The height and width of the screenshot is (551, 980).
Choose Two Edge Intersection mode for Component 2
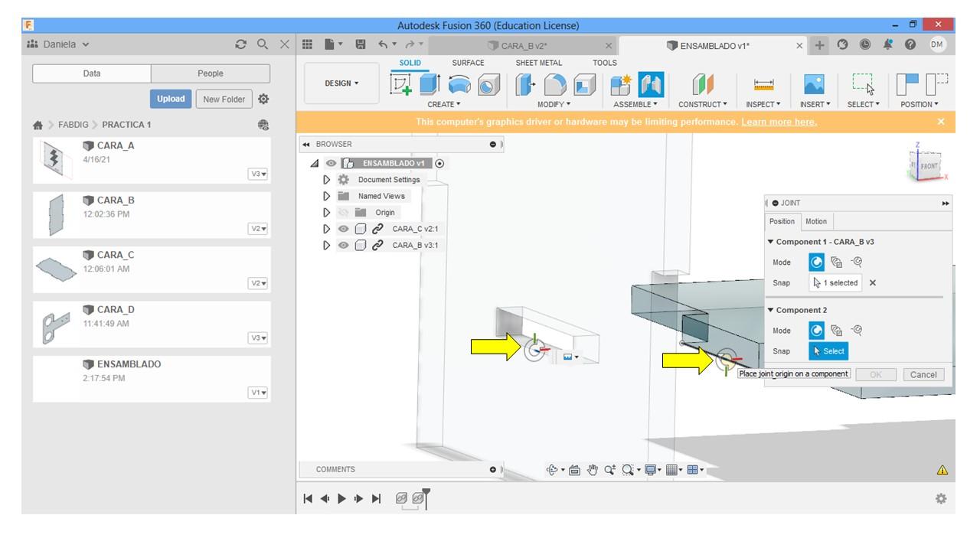(x=857, y=331)
